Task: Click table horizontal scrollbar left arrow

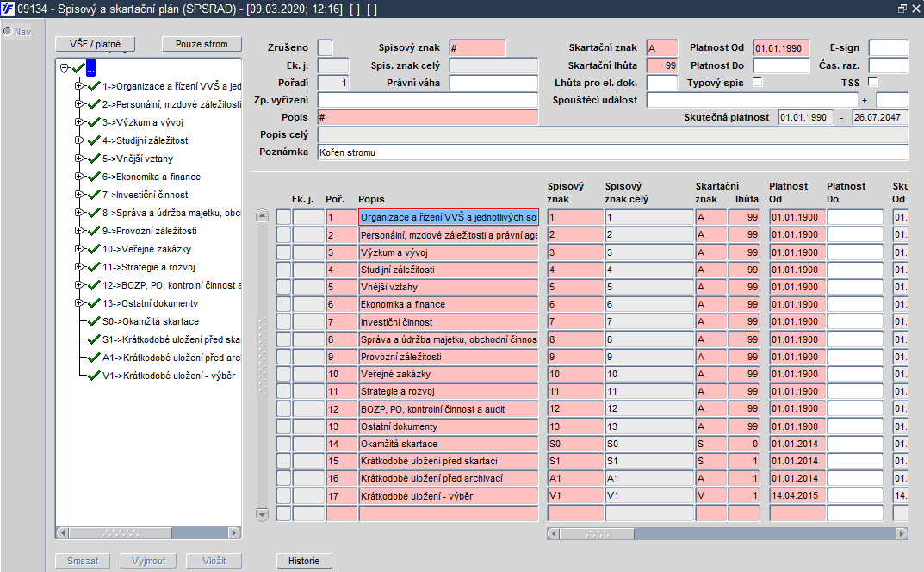Action: (x=554, y=534)
